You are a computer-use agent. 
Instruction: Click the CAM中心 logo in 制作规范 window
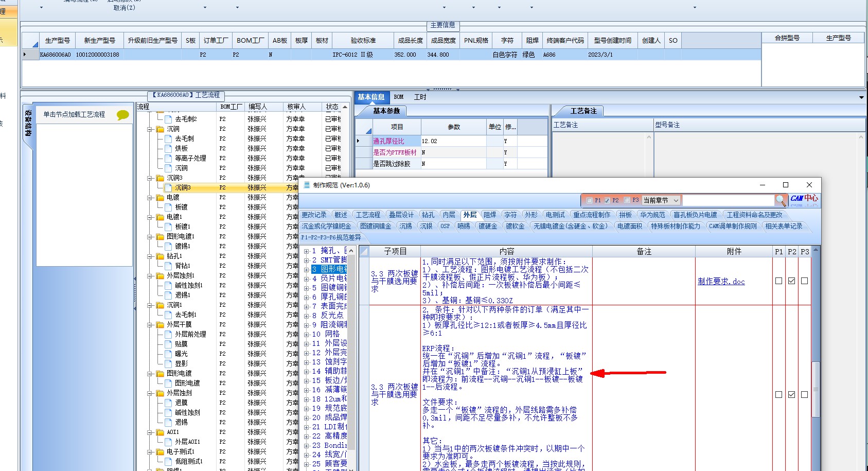[804, 199]
